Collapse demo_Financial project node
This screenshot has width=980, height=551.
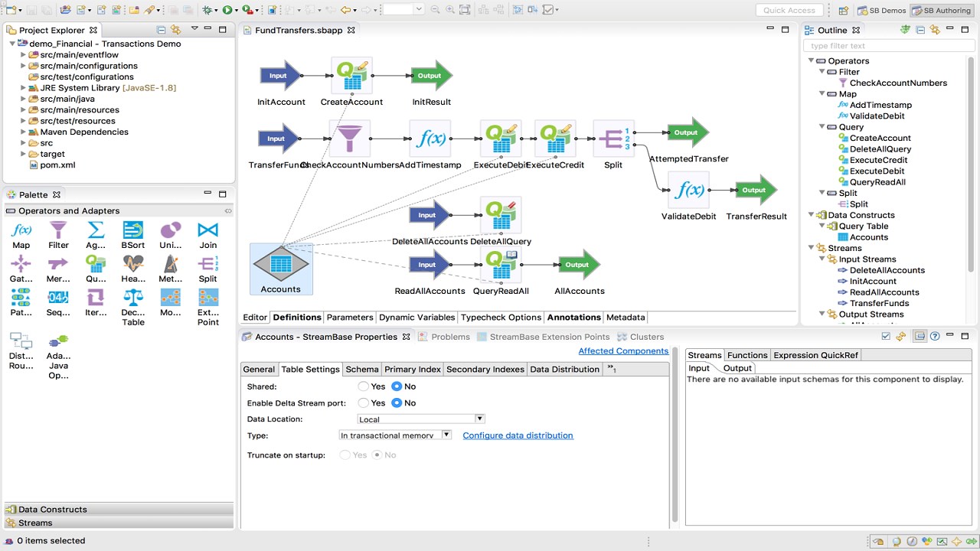coord(13,44)
